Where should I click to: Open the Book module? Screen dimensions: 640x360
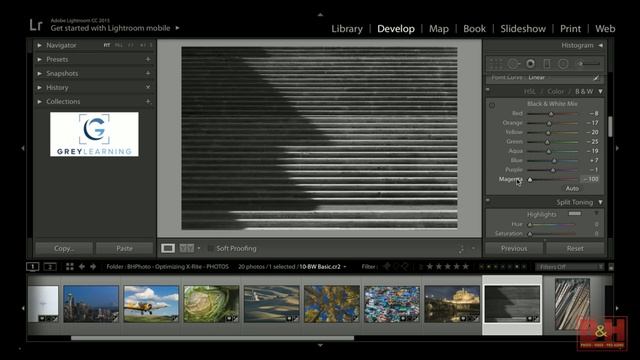474,29
